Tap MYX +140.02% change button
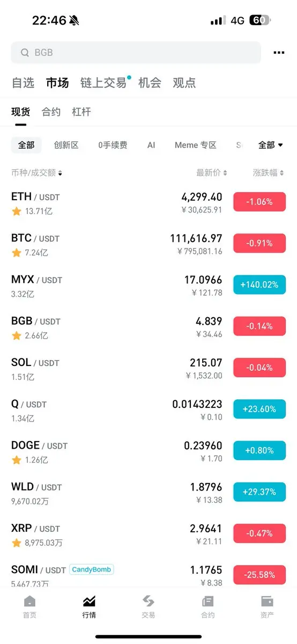Image resolution: width=297 pixels, height=644 pixels. 259,284
